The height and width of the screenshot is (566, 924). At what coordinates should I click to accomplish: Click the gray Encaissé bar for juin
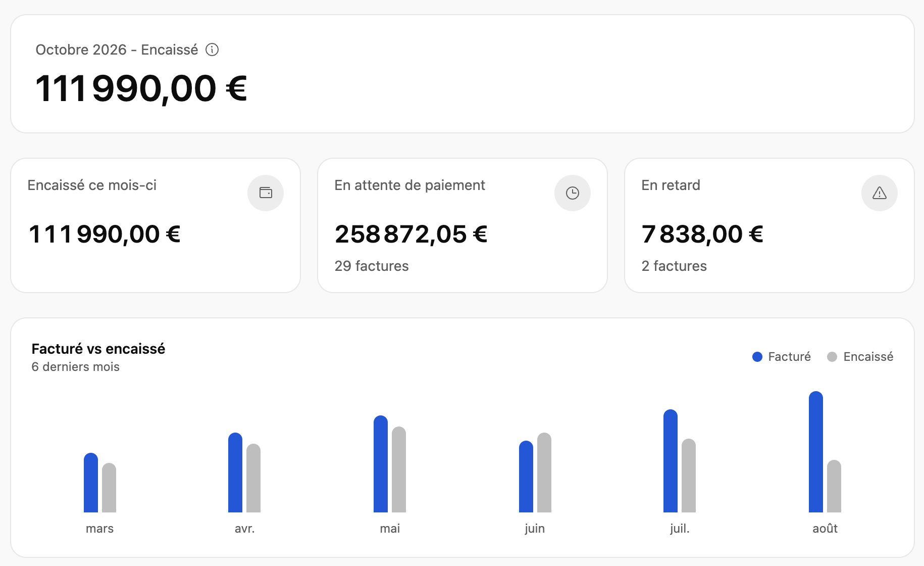[544, 473]
